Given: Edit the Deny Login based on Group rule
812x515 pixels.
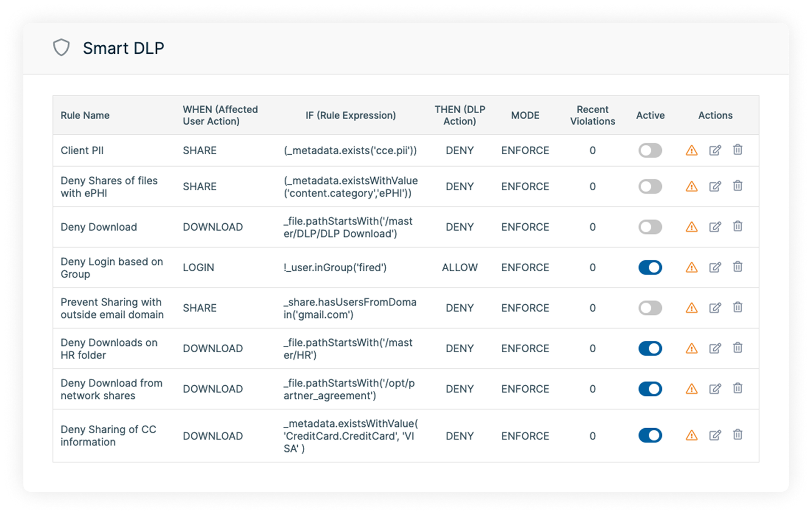Looking at the screenshot, I should tap(715, 267).
